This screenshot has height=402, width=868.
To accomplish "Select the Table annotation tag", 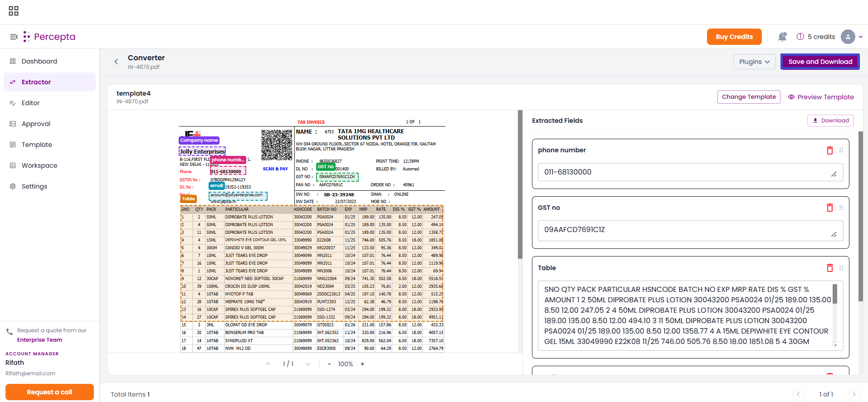I will 189,199.
